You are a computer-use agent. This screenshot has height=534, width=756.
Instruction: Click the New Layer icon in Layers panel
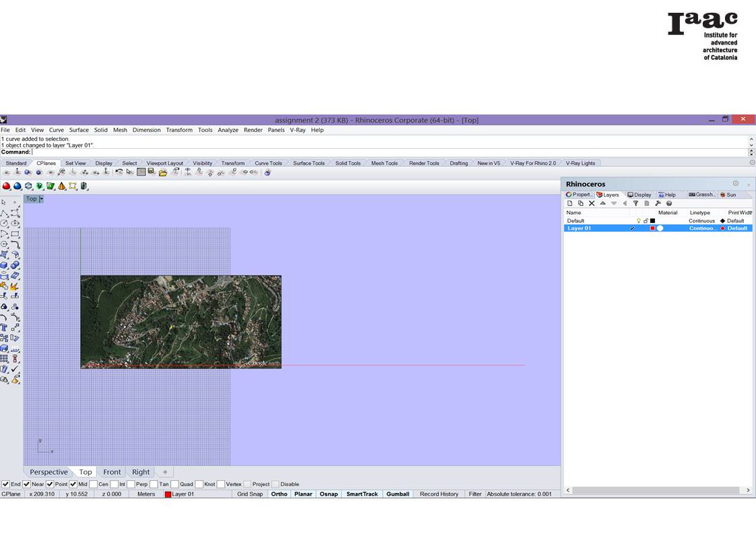point(569,203)
